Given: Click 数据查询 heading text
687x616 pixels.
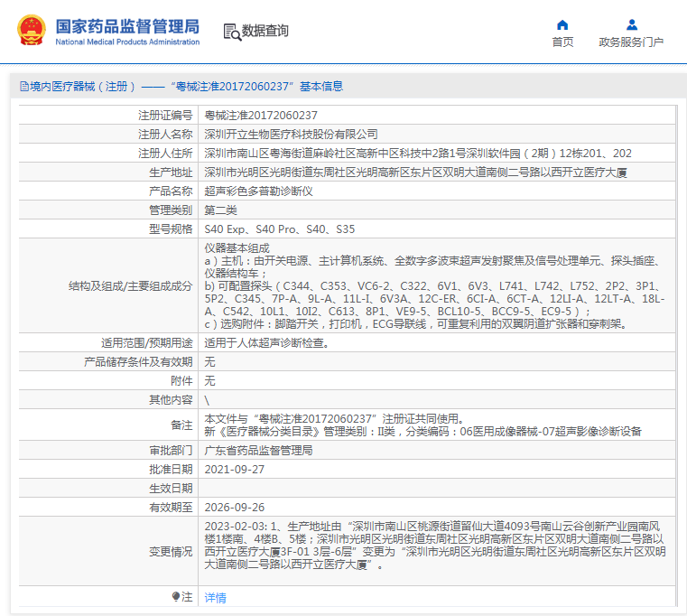Looking at the screenshot, I should click(x=265, y=31).
